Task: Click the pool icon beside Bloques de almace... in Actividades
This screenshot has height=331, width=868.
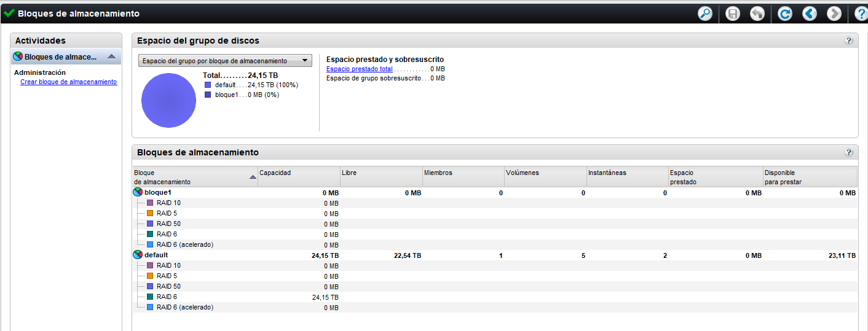Action: [18, 56]
